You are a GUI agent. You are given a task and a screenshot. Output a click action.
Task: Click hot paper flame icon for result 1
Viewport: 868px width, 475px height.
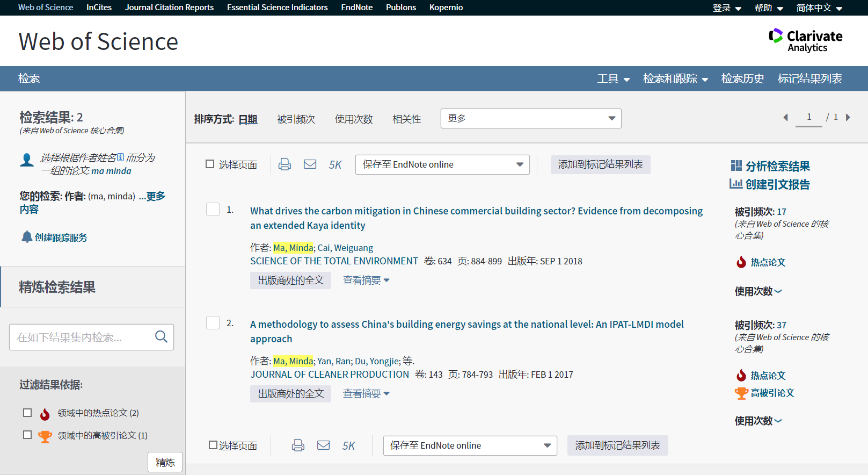pyautogui.click(x=741, y=262)
